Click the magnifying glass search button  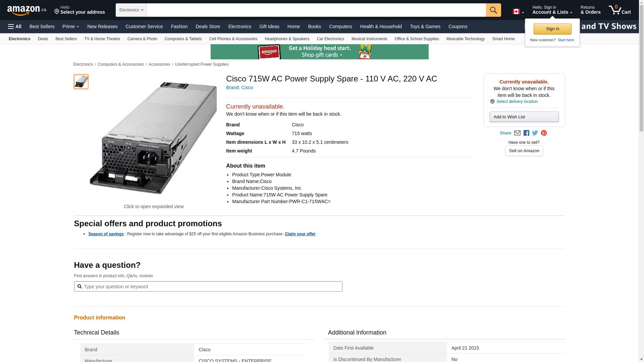[493, 10]
